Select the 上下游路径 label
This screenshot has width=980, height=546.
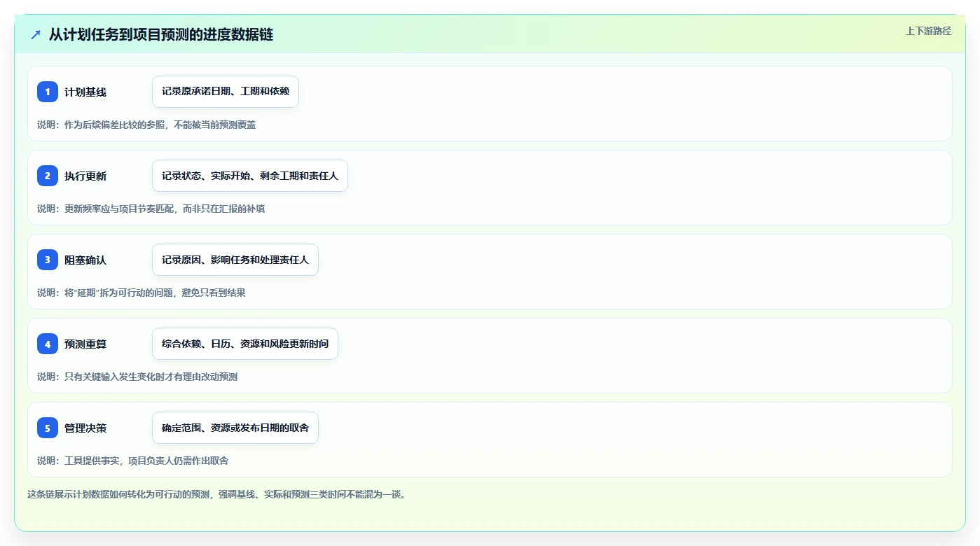pos(928,31)
